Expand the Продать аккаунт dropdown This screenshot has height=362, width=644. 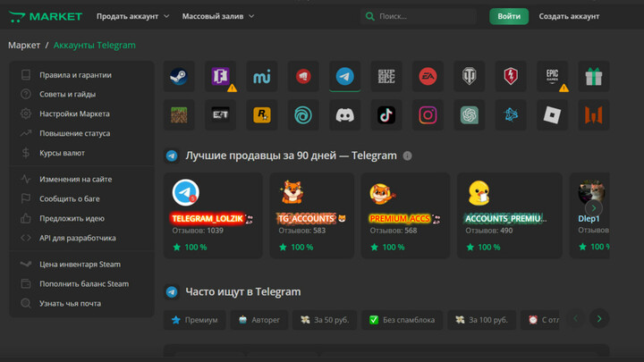coord(132,16)
